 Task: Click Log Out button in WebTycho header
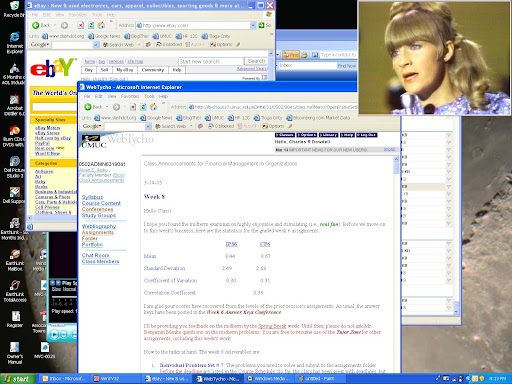[367, 135]
